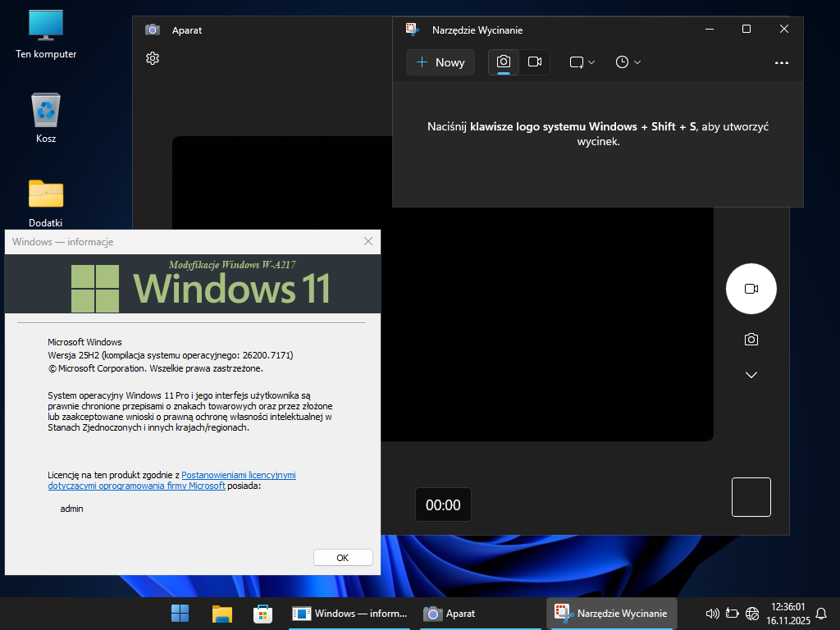The image size is (840, 630).
Task: Switch Camera to photo mode icon
Action: click(x=751, y=340)
